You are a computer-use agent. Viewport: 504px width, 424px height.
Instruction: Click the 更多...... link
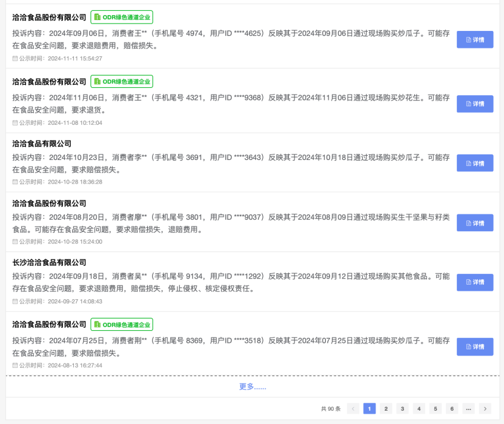click(253, 386)
